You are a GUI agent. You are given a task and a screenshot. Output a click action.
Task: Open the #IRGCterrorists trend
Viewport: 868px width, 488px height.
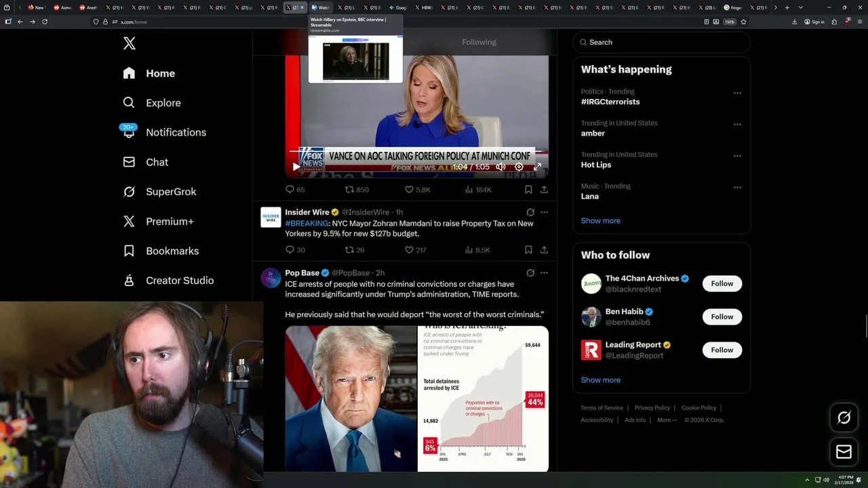click(x=610, y=102)
